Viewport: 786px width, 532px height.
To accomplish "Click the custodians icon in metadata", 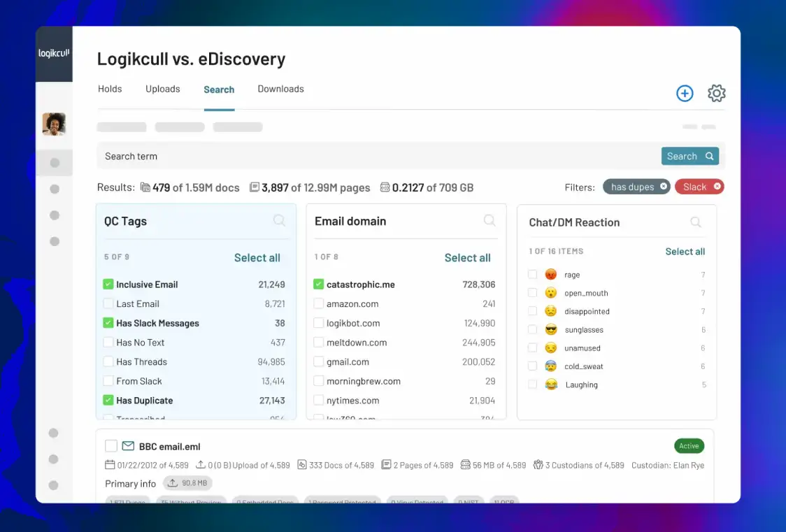I will (x=538, y=465).
